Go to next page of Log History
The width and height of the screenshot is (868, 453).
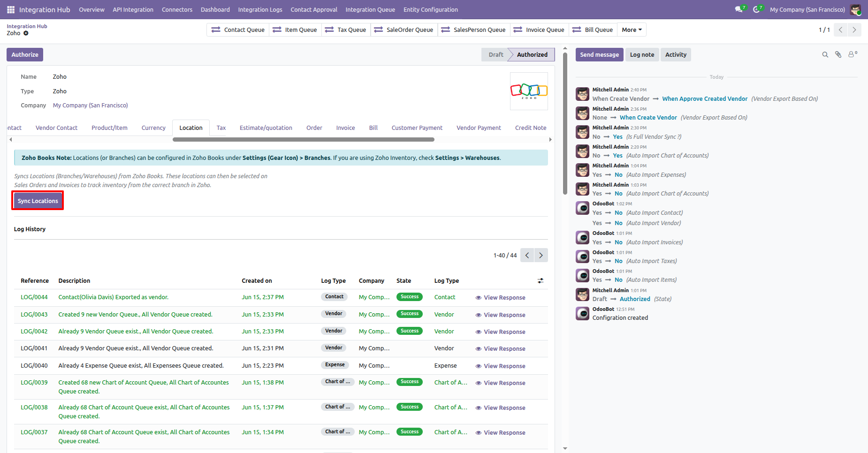[x=541, y=255]
